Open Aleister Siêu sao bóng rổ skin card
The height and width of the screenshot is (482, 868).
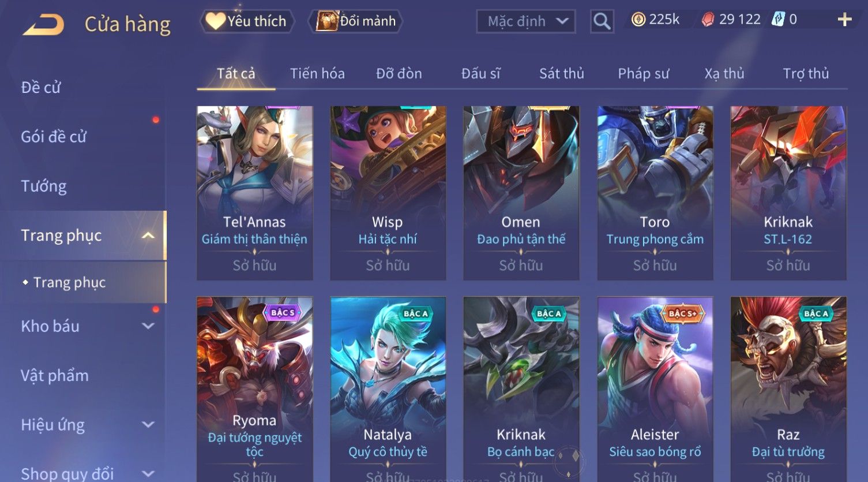tap(655, 389)
